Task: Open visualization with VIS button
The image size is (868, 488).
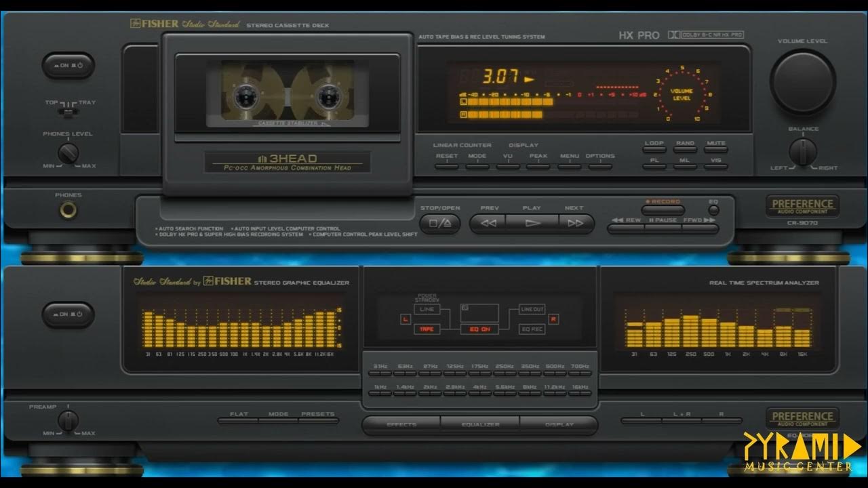Action: (716, 167)
